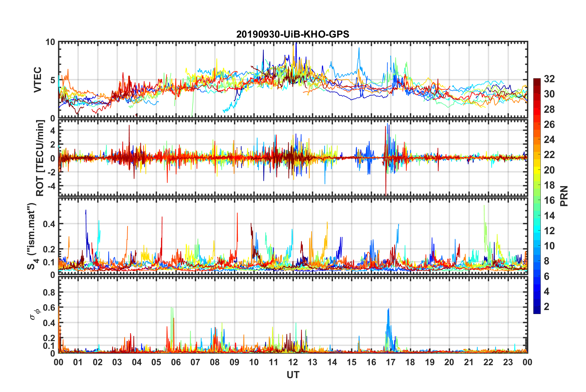
Task: Select the "VTEC" y-axis label
Action: pos(38,80)
